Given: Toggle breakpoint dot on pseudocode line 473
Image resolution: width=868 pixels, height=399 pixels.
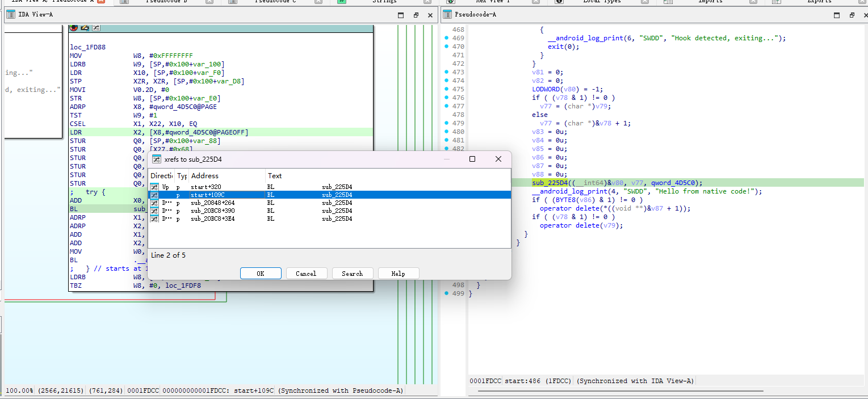Looking at the screenshot, I should click(x=447, y=72).
